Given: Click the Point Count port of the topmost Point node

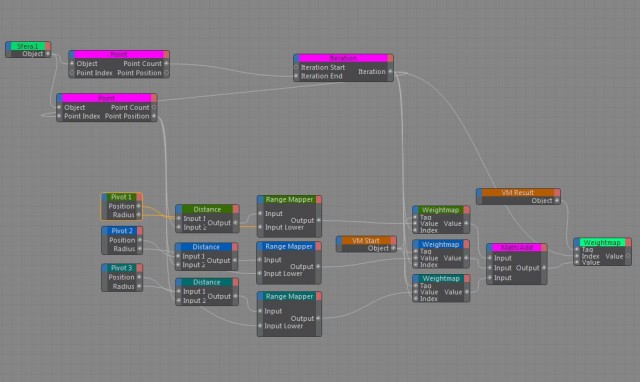Looking at the screenshot, I should pyautogui.click(x=166, y=64).
